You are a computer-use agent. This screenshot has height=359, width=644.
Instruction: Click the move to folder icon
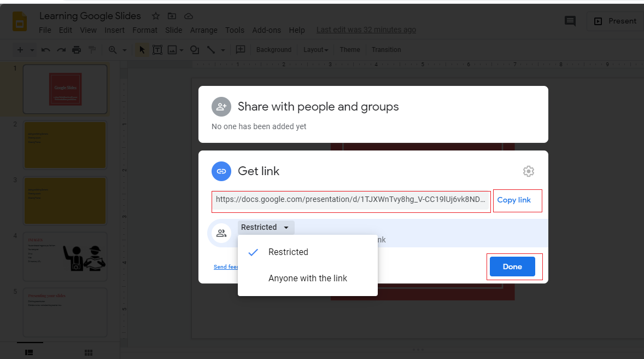(x=172, y=16)
